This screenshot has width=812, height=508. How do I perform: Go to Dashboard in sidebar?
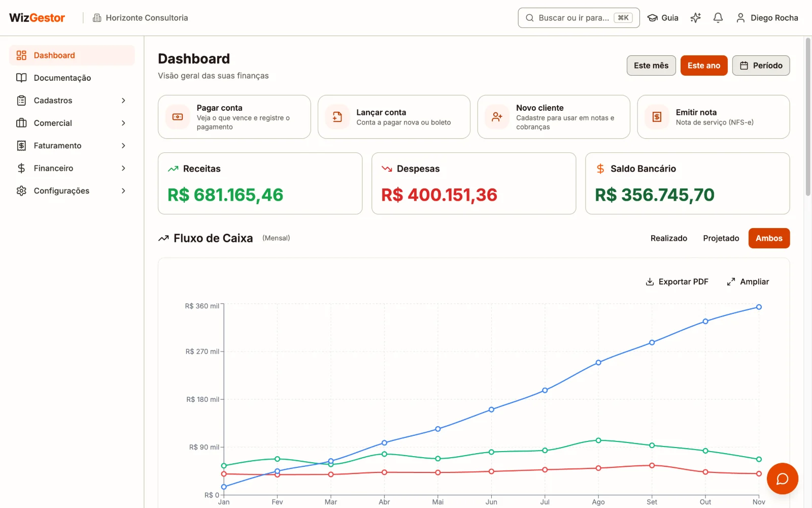click(72, 55)
